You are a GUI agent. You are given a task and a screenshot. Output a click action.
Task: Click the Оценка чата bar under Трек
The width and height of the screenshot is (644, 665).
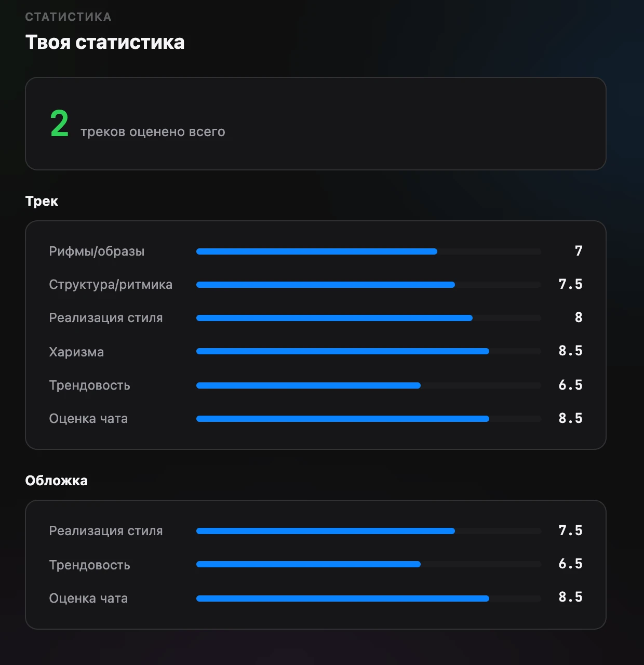(369, 419)
